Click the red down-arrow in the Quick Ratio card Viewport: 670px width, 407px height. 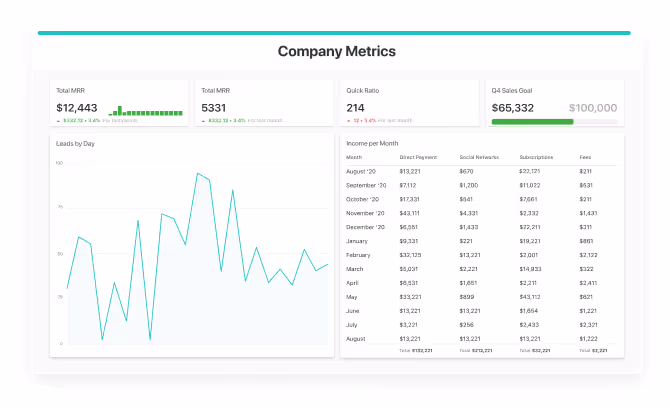(x=348, y=121)
